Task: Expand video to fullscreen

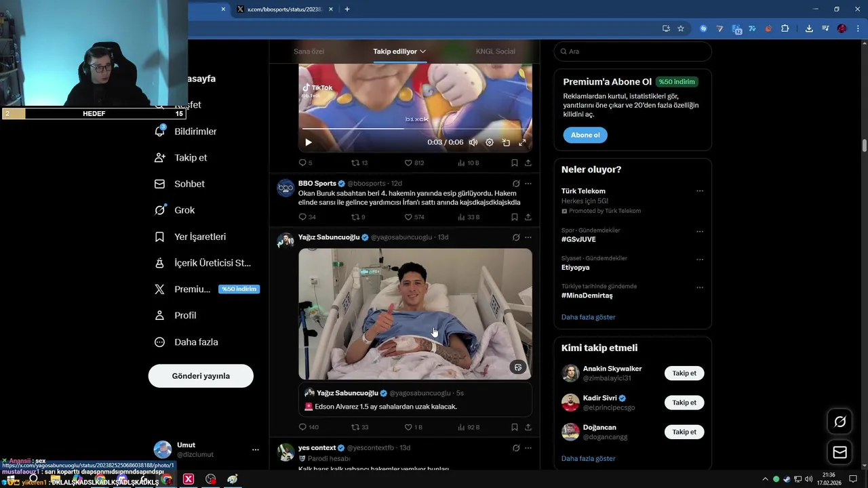Action: click(522, 142)
